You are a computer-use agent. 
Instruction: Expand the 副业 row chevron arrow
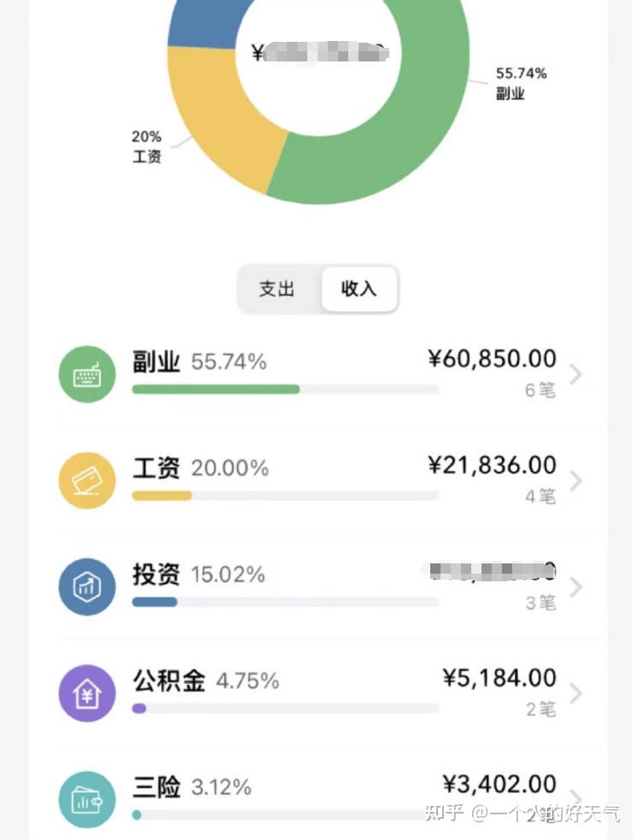pyautogui.click(x=575, y=375)
